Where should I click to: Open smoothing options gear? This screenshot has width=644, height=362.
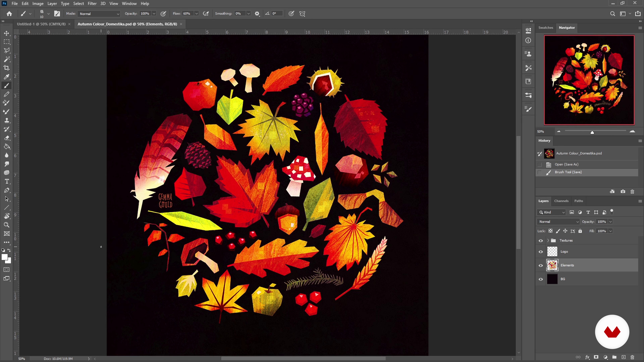click(257, 14)
